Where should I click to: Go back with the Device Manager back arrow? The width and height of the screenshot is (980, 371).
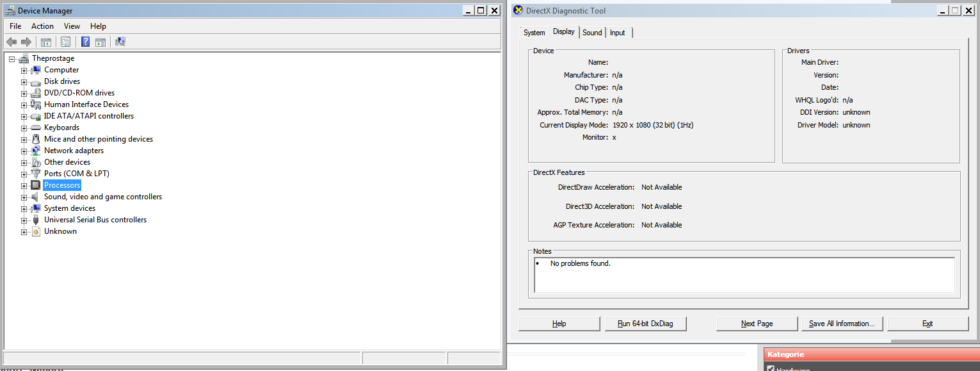pyautogui.click(x=12, y=42)
